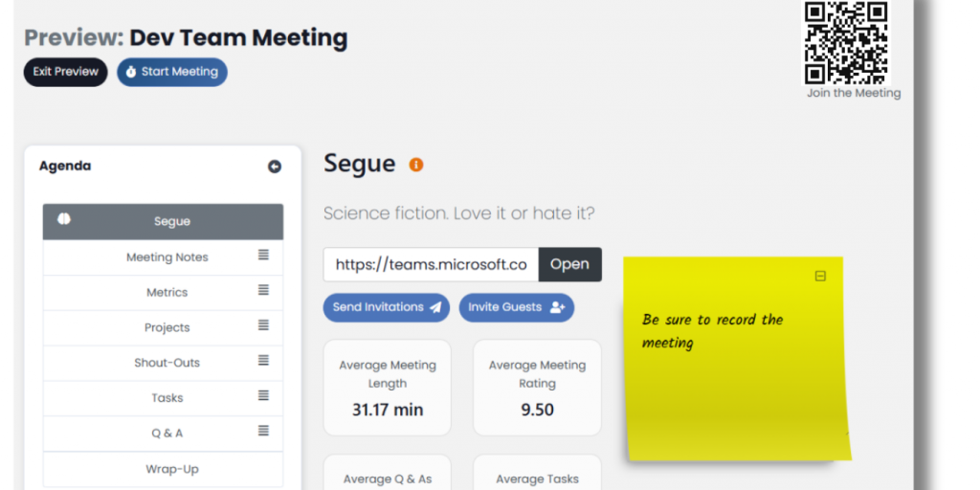Click the Tasks row handle icon

coord(263,396)
